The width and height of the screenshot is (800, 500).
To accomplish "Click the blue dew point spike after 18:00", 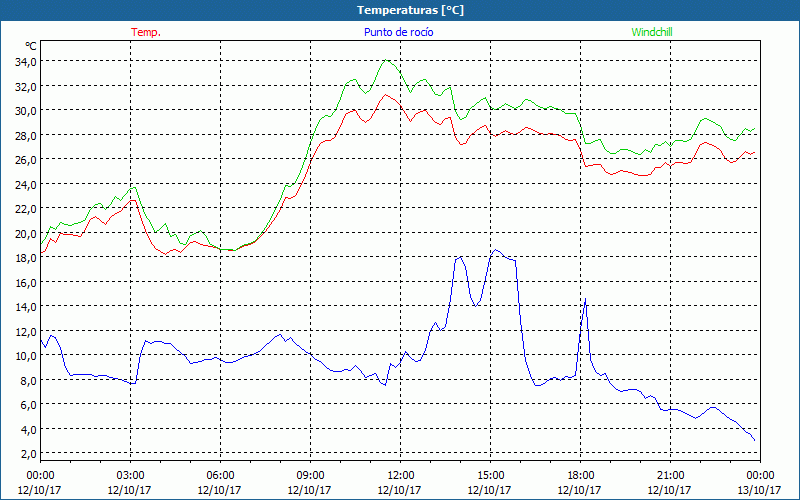I will point(585,299).
